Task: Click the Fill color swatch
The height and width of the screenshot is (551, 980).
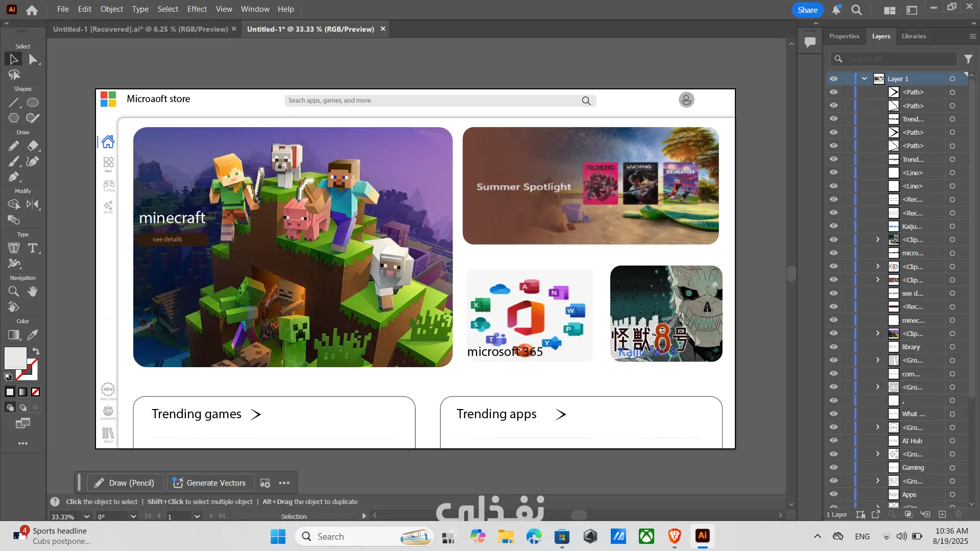Action: click(x=15, y=358)
